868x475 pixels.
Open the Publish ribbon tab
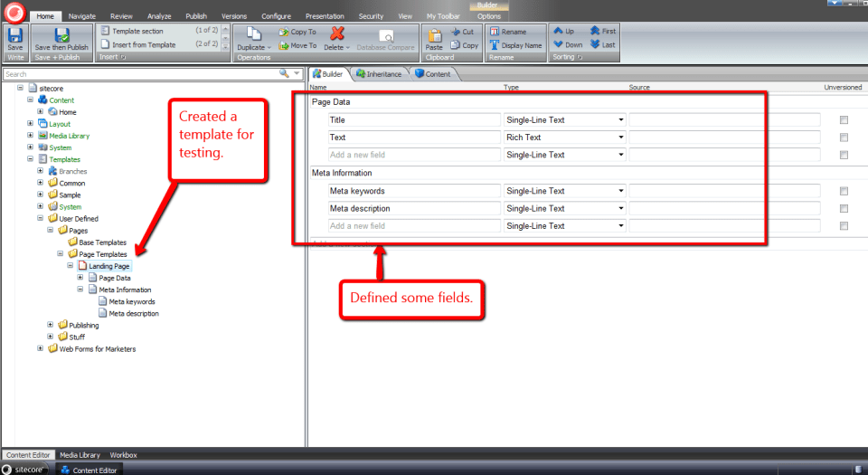coord(196,16)
